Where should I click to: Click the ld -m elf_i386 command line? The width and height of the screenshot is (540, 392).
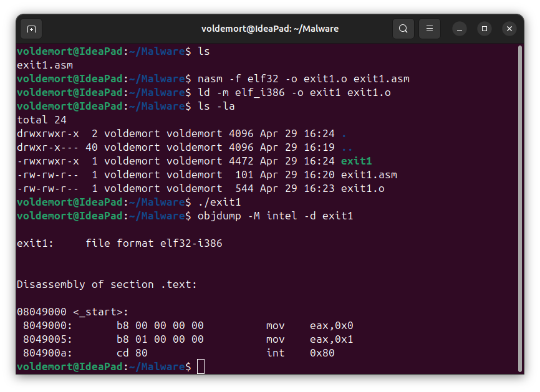pos(294,93)
